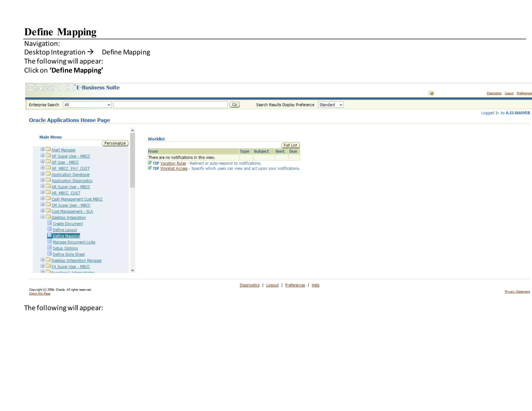Image resolution: width=532 pixels, height=411 pixels.
Task: Open the AR Super User - MBCC link
Action: [x=71, y=187]
